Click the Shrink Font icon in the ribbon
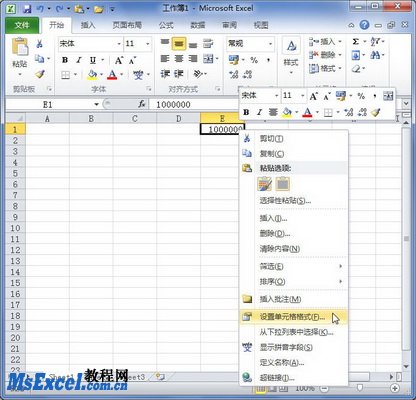The image size is (416, 400). [132, 61]
